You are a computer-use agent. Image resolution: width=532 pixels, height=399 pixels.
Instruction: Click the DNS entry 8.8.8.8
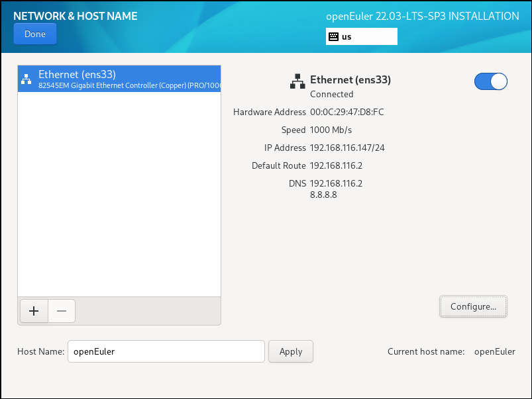pyautogui.click(x=323, y=195)
